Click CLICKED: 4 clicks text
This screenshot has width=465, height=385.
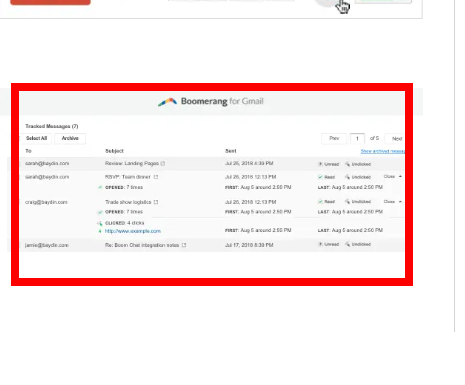(125, 223)
